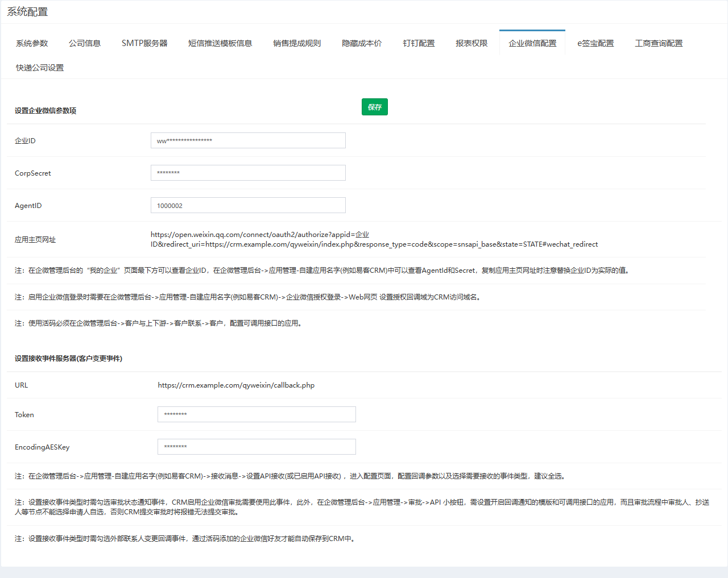
Task: Click the note about 审批状态通知事件
Action: [x=362, y=507]
